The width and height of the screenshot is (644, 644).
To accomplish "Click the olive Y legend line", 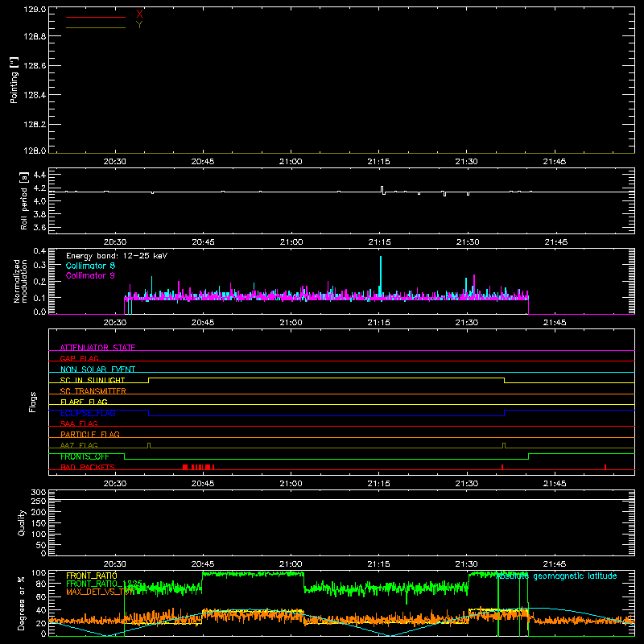I will click(x=96, y=27).
